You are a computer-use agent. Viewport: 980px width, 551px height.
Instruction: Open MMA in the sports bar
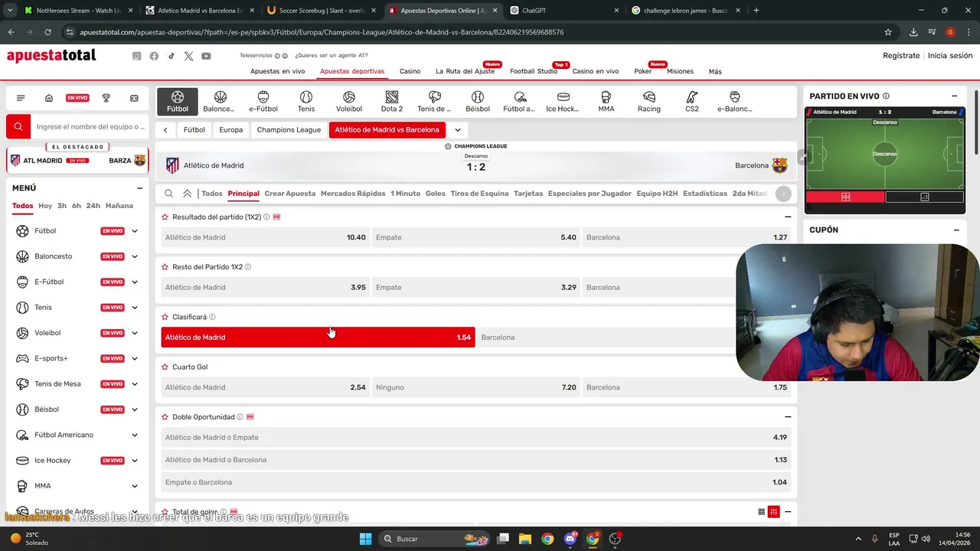(x=606, y=102)
